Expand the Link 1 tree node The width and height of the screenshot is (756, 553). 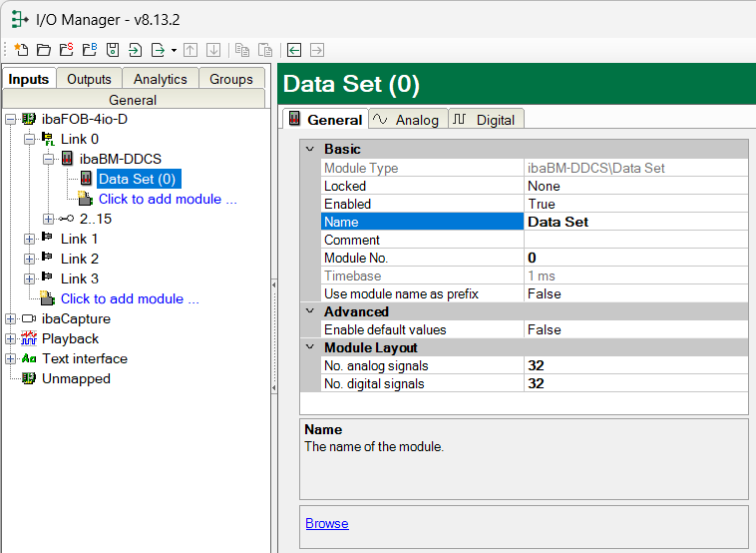pyautogui.click(x=29, y=239)
